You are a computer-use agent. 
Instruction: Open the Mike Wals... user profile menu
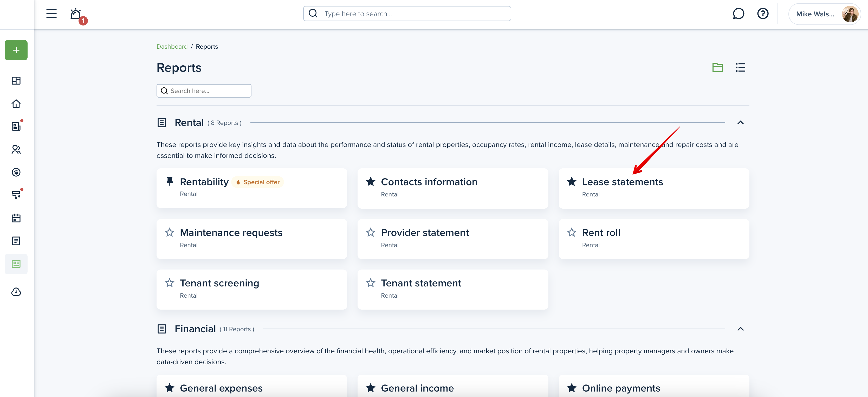click(825, 14)
